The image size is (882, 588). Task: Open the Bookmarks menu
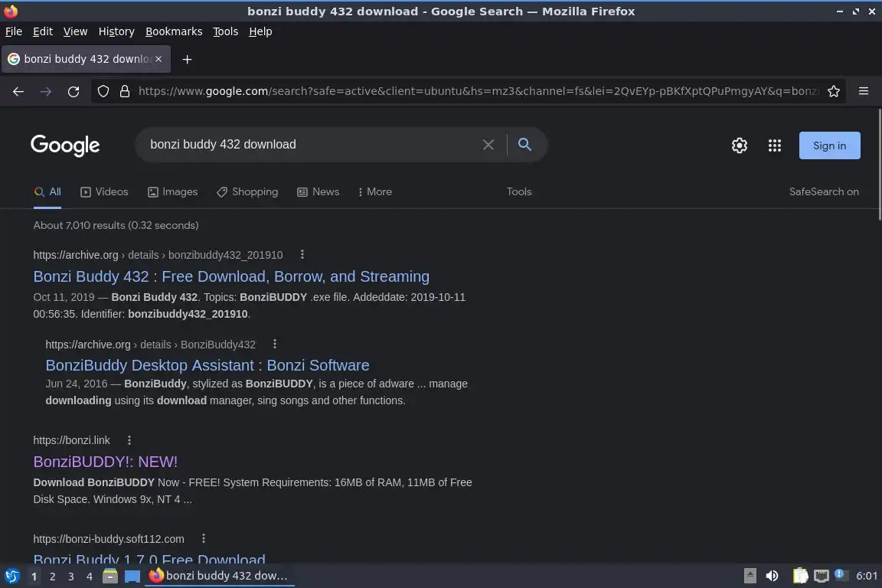174,31
